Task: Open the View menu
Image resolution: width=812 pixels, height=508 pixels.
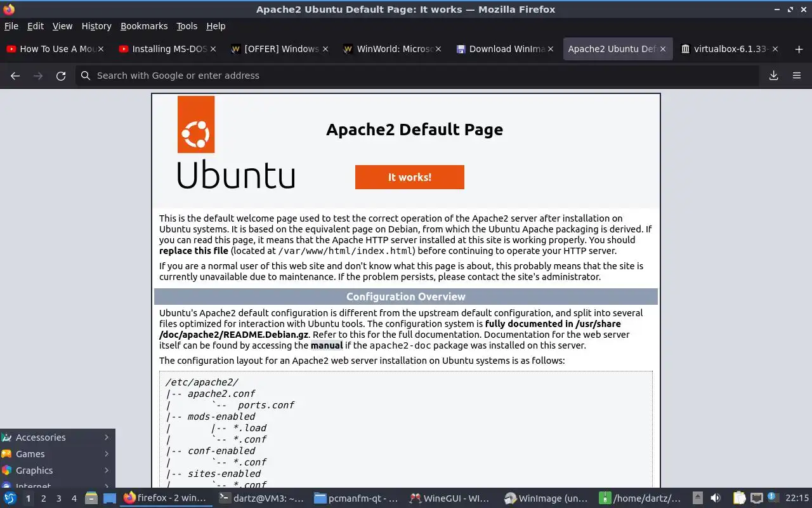Action: (62, 26)
